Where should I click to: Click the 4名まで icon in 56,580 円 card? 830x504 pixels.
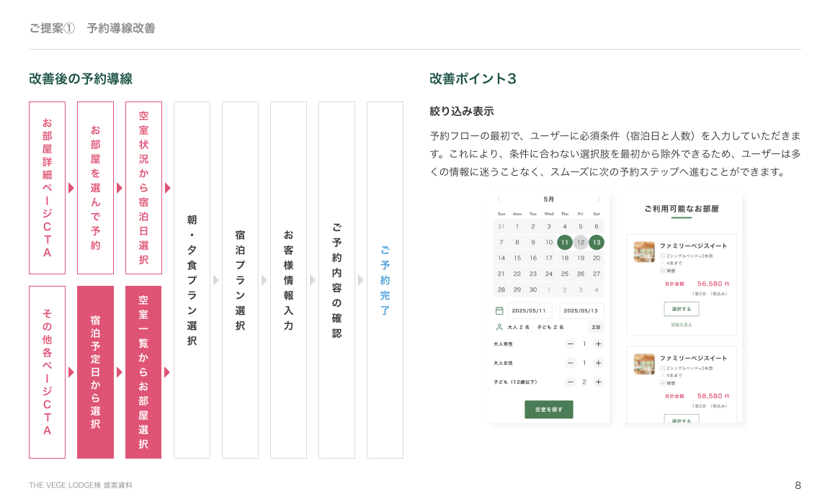(x=662, y=263)
